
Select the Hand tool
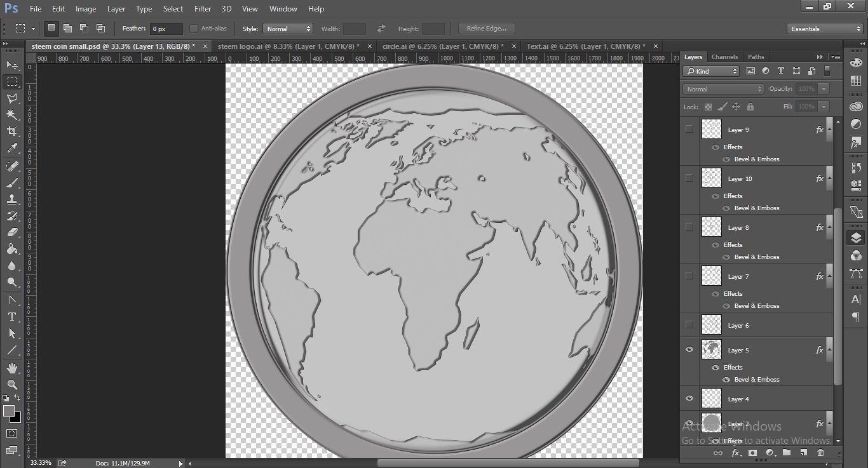[x=12, y=368]
